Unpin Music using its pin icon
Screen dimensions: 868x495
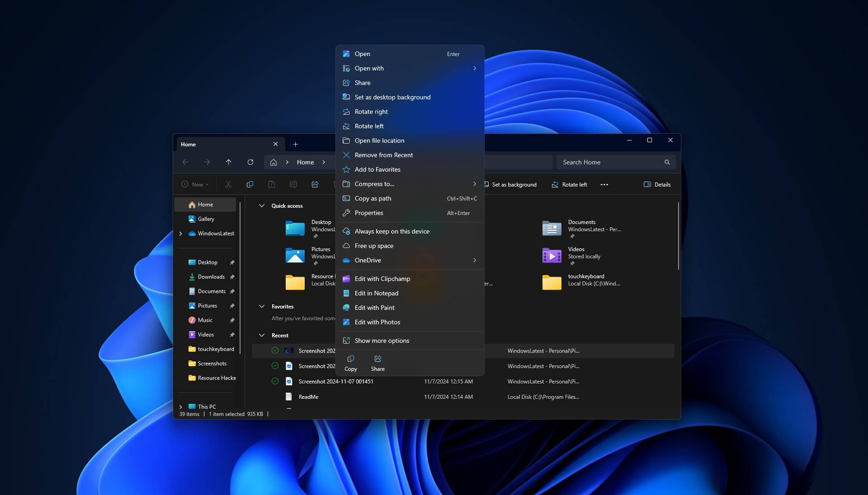coord(232,320)
